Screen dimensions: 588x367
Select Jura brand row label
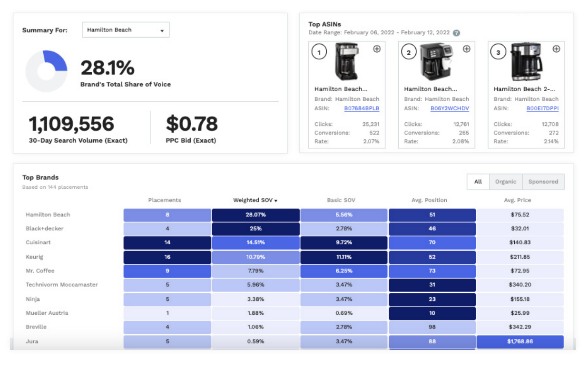click(x=32, y=341)
